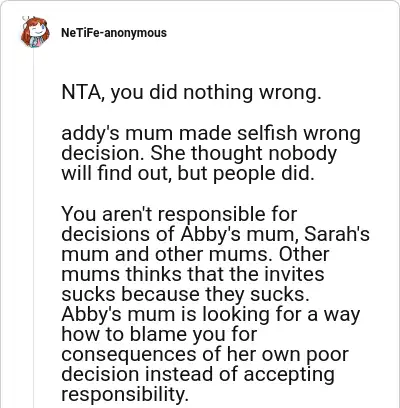Collapse the comment using the vertical thread line
This screenshot has width=400, height=408.
(34, 227)
